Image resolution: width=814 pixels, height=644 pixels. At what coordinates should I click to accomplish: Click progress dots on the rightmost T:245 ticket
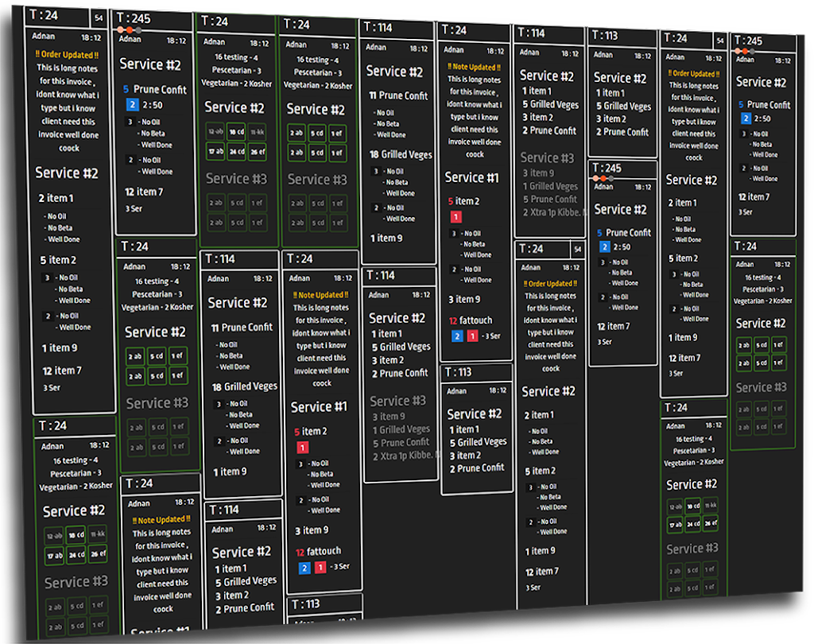pyautogui.click(x=745, y=51)
